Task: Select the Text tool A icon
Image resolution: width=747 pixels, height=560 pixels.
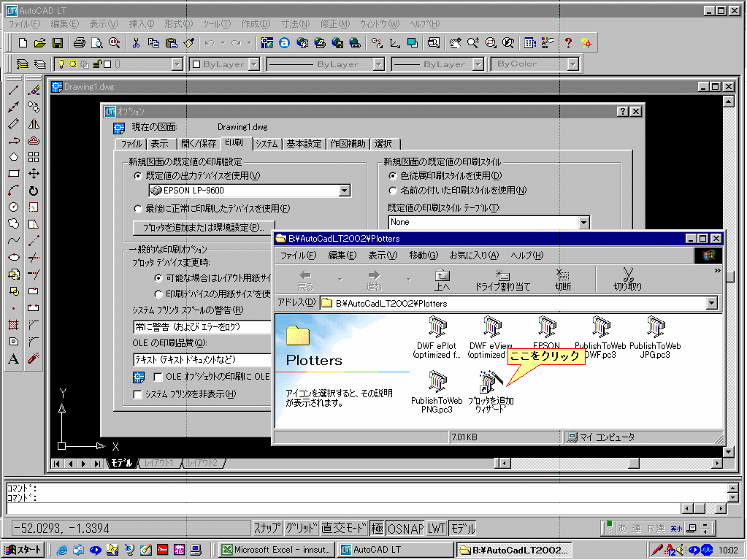Action: pos(14,358)
